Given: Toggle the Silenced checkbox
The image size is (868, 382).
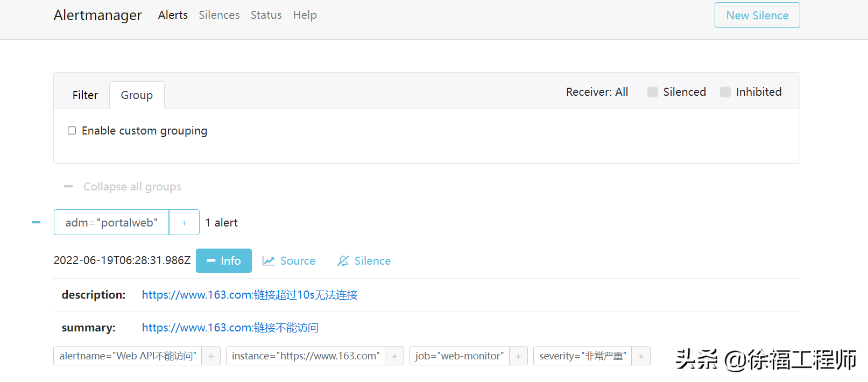Looking at the screenshot, I should click(653, 92).
